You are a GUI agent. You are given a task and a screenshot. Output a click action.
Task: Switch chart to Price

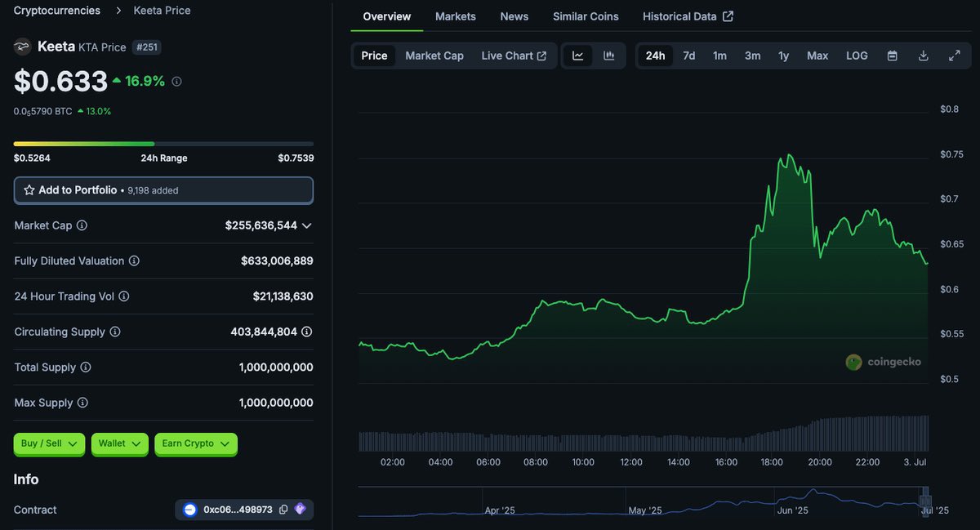(x=374, y=56)
